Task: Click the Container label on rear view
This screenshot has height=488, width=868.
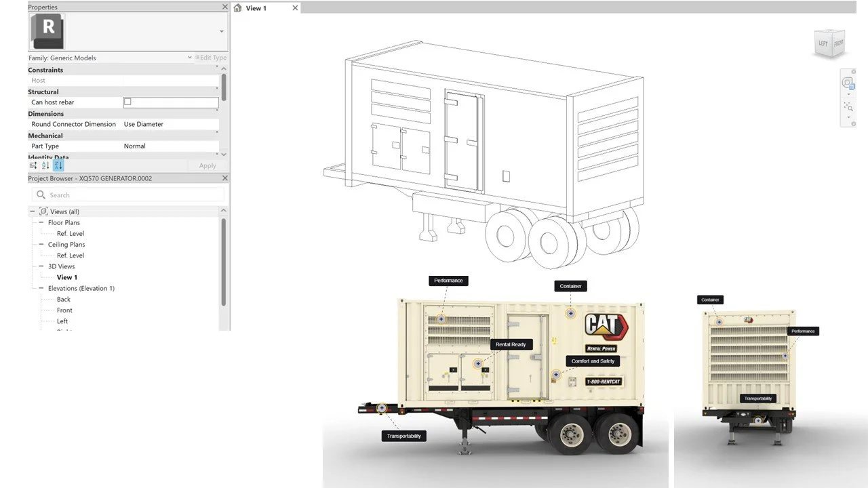Action: click(x=710, y=300)
